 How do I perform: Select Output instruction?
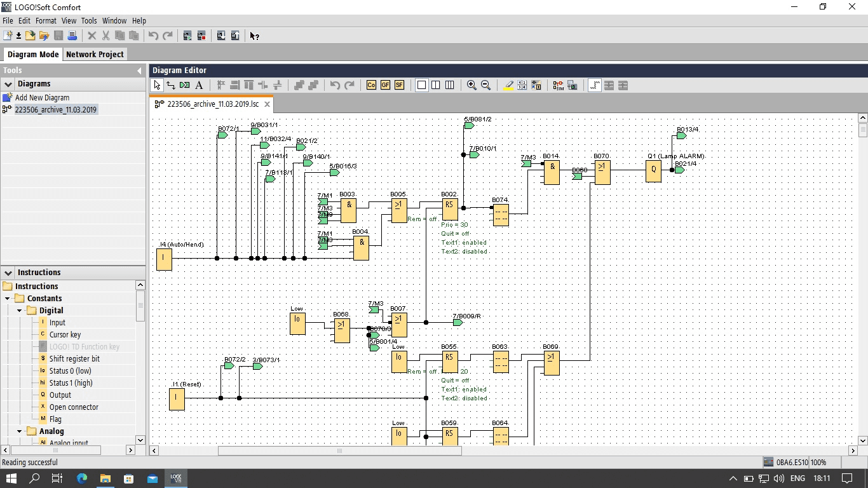pos(60,395)
